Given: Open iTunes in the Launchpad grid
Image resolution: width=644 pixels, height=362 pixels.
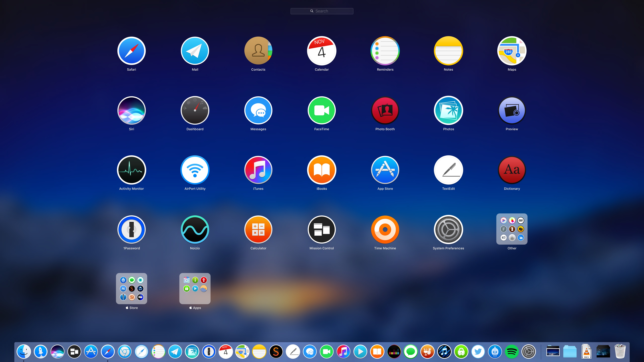Looking at the screenshot, I should point(258,170).
